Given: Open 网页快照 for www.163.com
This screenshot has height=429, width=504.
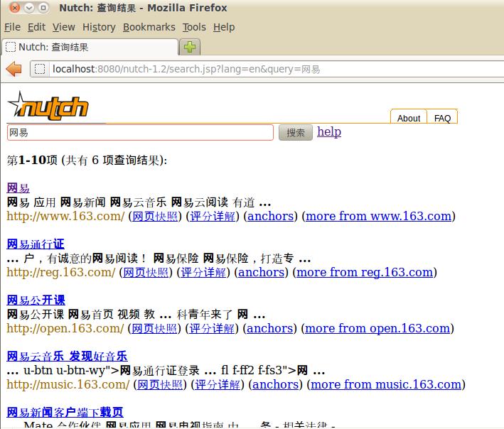Looking at the screenshot, I should pyautogui.click(x=155, y=216).
